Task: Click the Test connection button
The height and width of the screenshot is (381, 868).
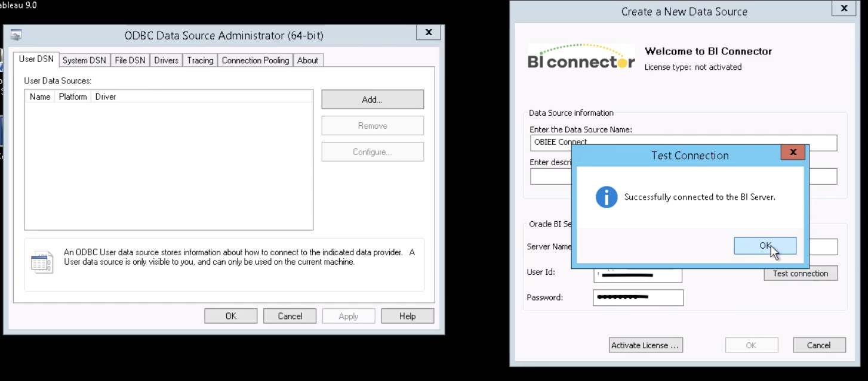Action: [800, 274]
